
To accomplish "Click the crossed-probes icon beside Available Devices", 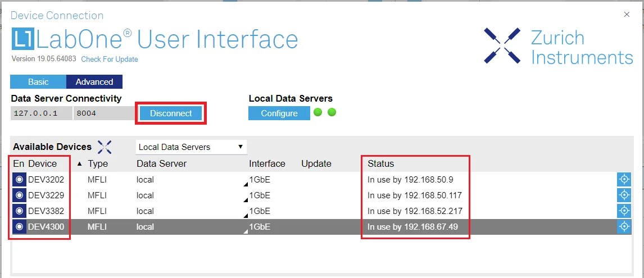I will [105, 147].
